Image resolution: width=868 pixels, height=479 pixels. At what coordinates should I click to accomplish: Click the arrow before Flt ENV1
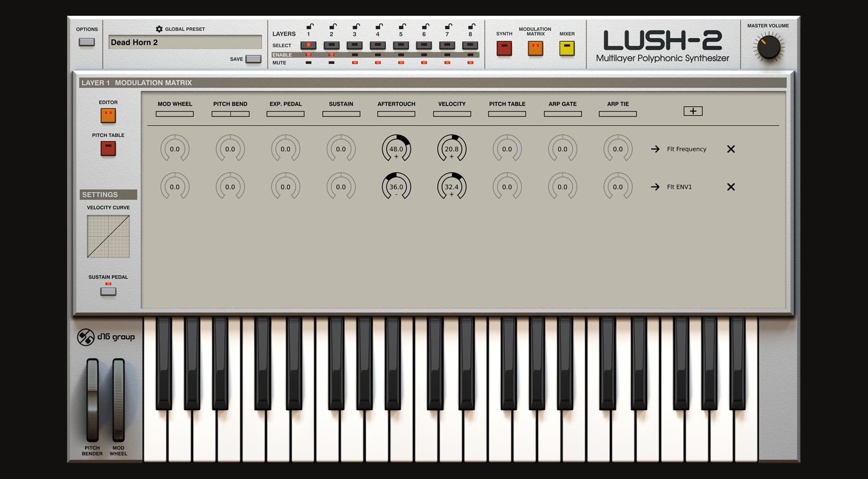[x=655, y=187]
